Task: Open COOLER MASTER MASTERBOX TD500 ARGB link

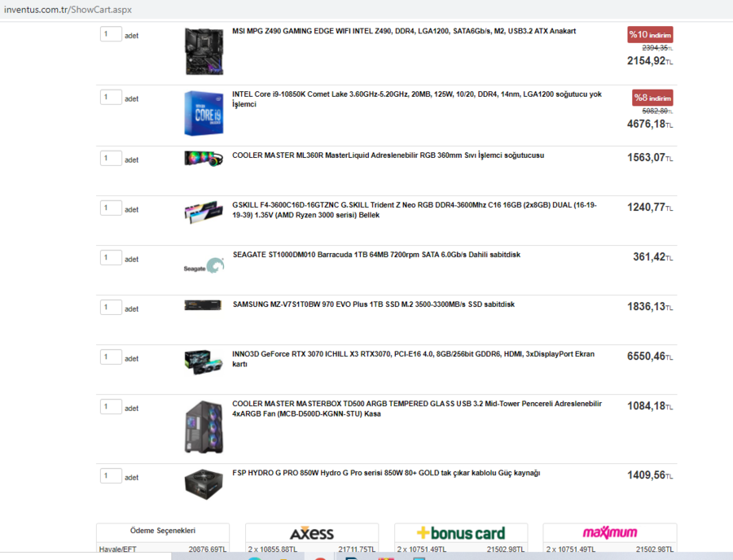Action: point(417,409)
